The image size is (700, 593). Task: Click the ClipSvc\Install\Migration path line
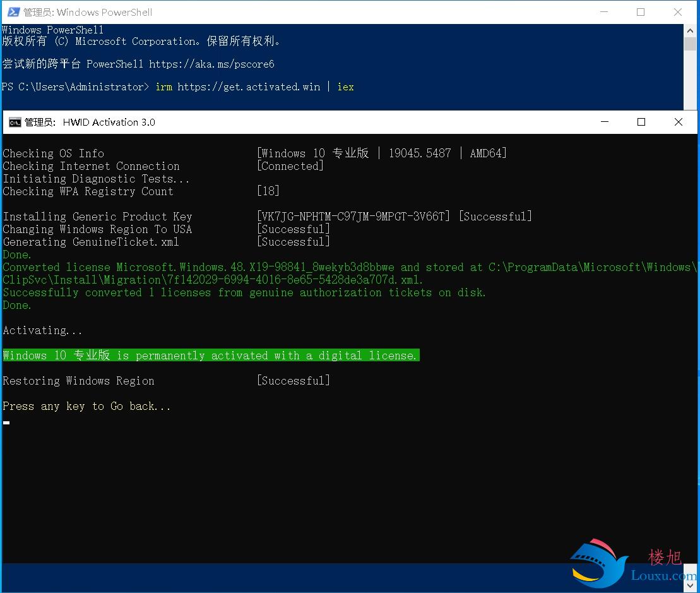(213, 280)
